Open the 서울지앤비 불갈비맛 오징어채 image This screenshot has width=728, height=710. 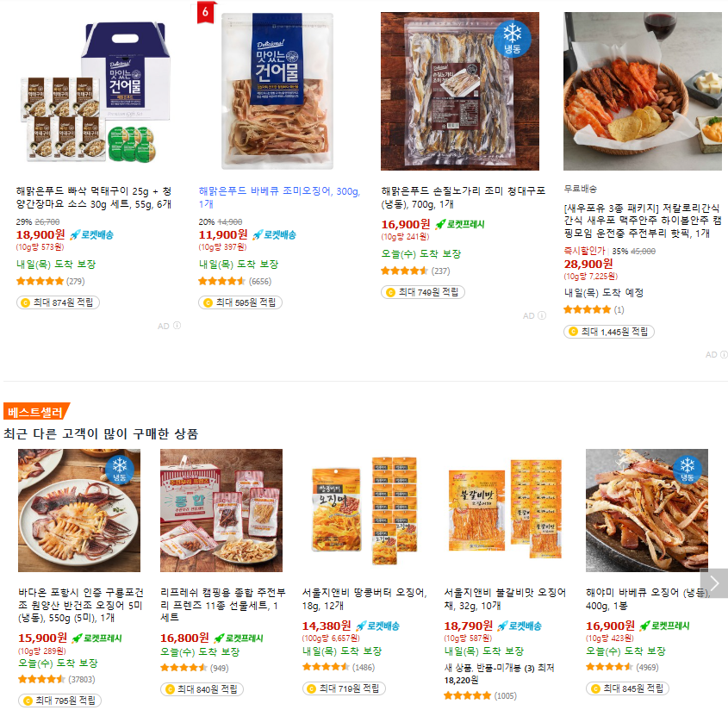(505, 510)
